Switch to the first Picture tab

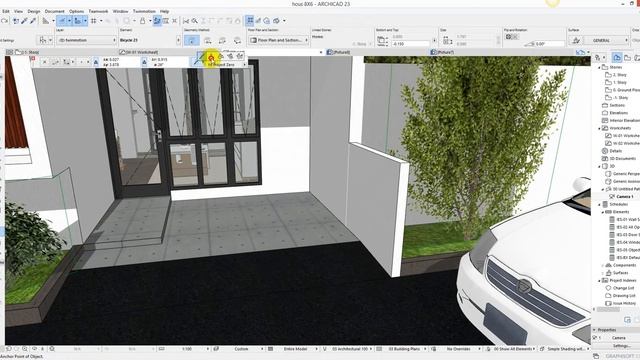(338, 52)
